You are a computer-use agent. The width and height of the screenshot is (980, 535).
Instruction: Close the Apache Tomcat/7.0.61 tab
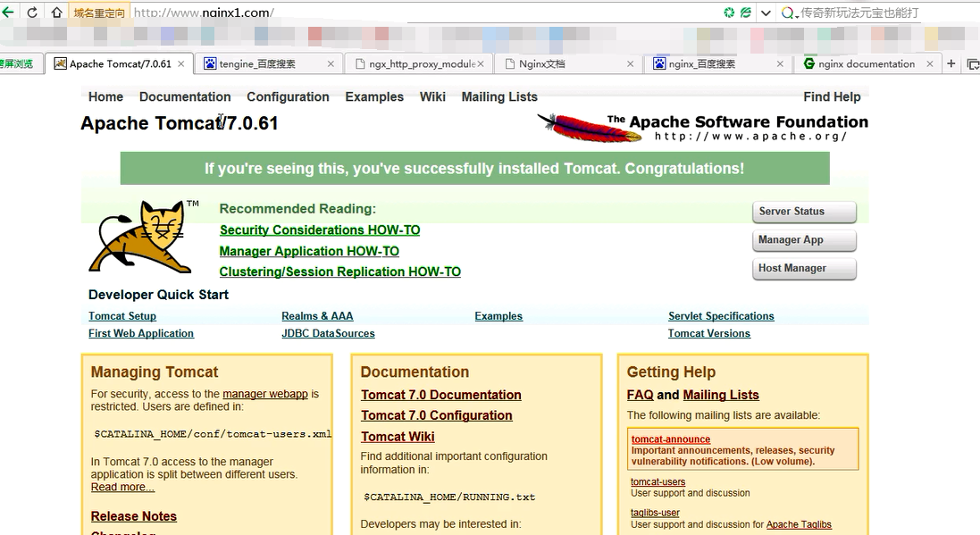(180, 63)
